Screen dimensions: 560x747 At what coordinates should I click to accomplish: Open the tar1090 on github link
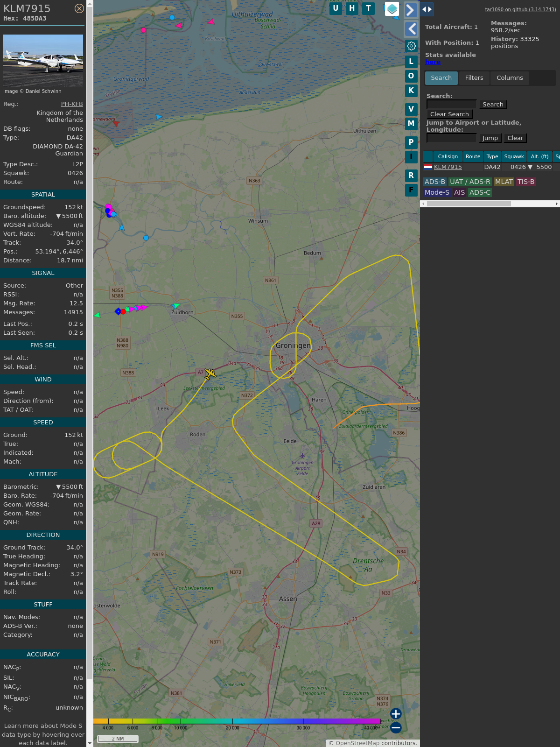point(520,9)
